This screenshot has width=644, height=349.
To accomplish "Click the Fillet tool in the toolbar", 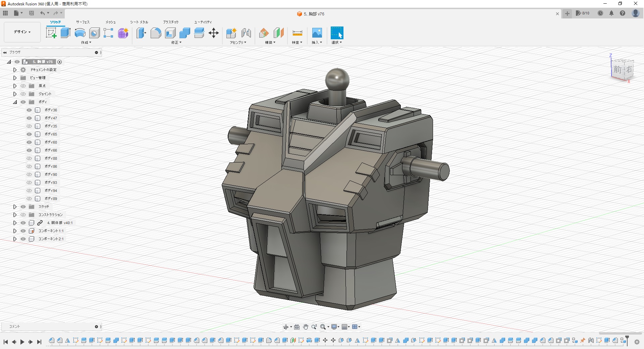I will (156, 33).
